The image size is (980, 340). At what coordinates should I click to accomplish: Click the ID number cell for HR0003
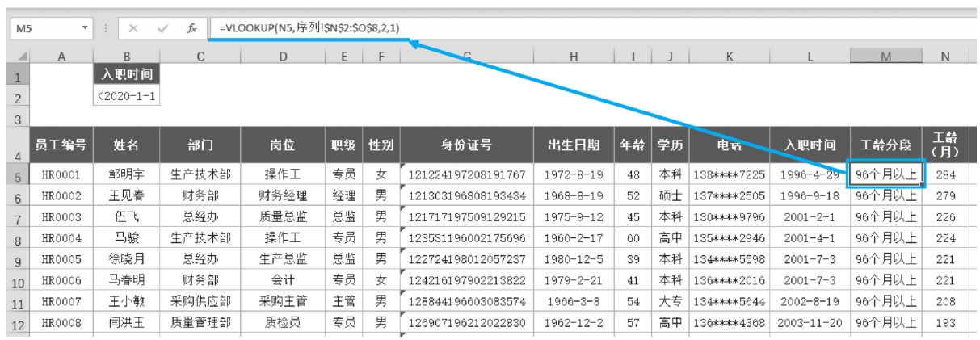[x=467, y=217]
